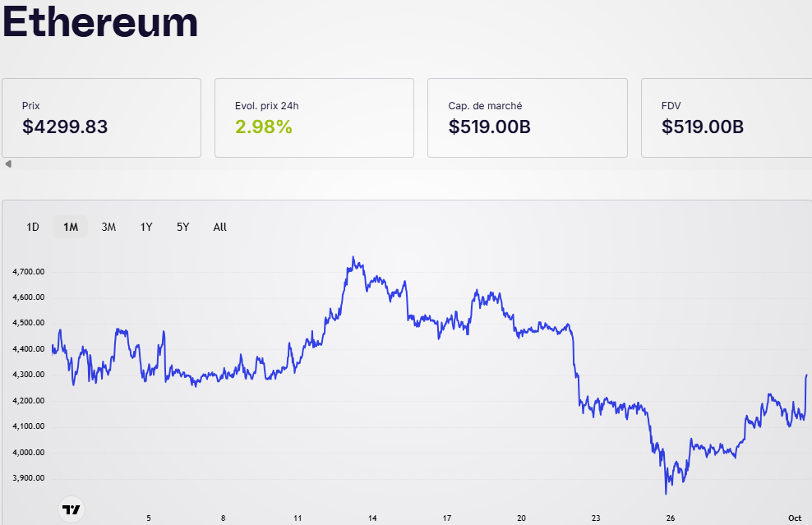Viewport: 812px width, 525px height.
Task: Click the FDV stat card
Action: pos(726,117)
